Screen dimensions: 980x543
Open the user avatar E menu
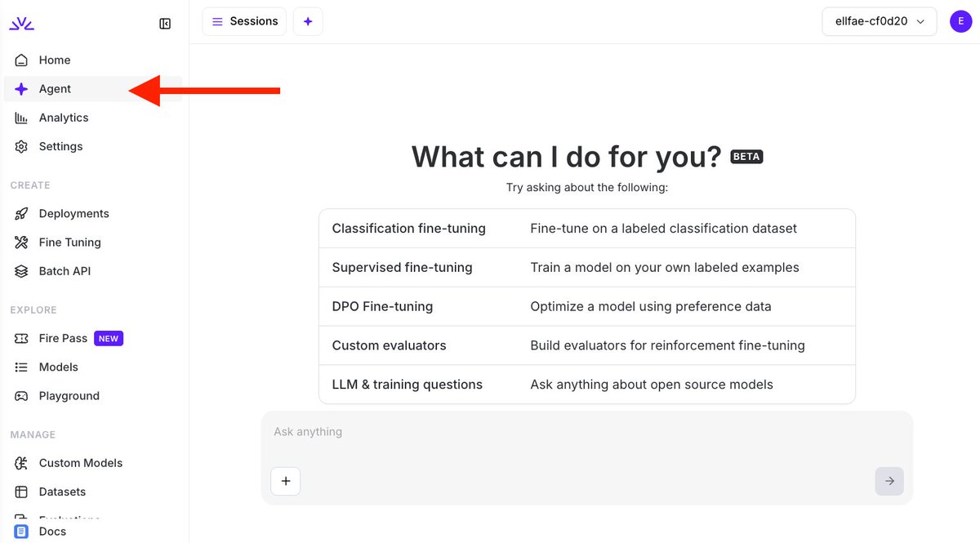(x=960, y=21)
